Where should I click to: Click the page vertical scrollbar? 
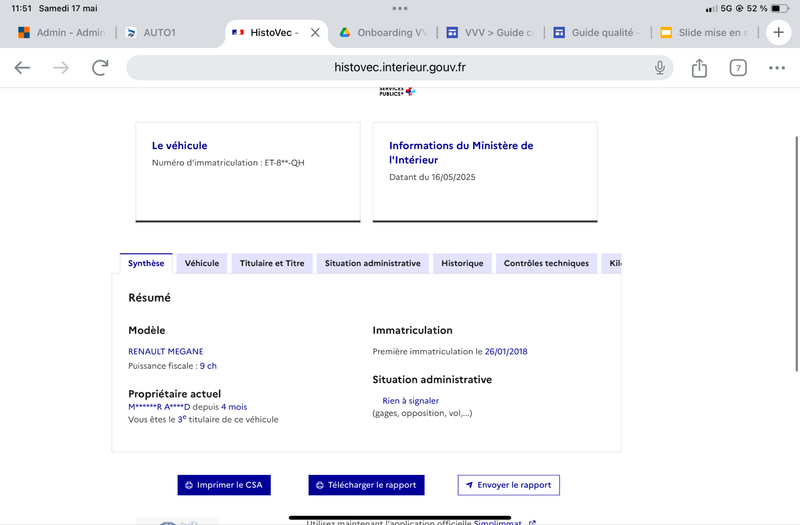coord(796,254)
